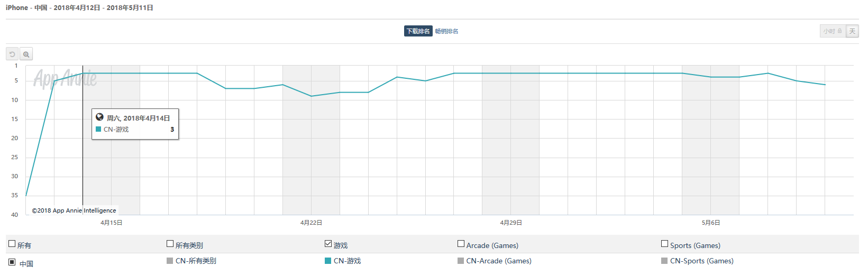Toggle the 中国 country checkbox
Screen dimensions: 868x275
pos(12,262)
